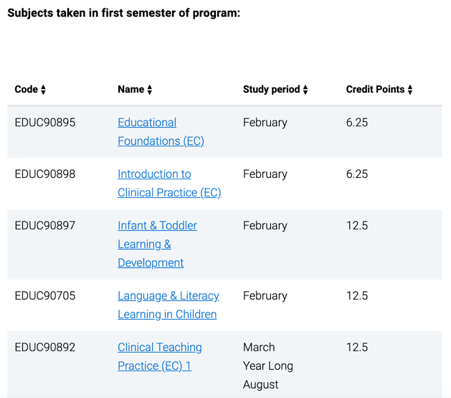Select code cell EDUC90897
This screenshot has height=398, width=451.
(45, 226)
